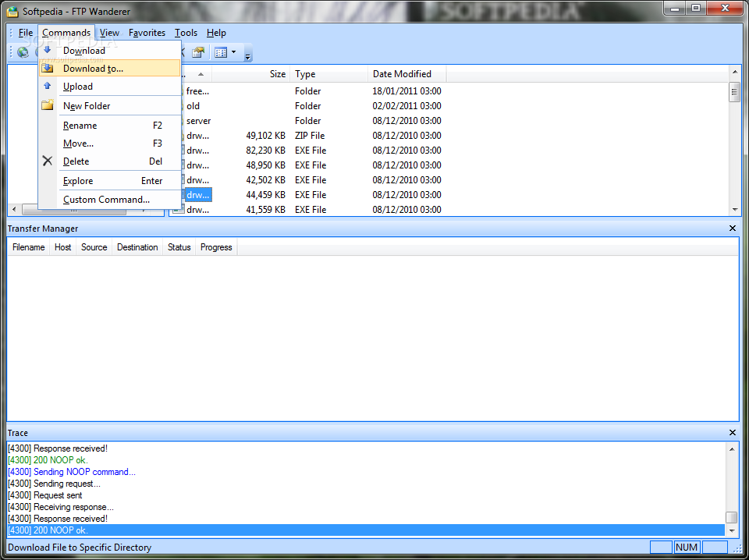Click the Trace panel scroll down arrow
This screenshot has height=560, width=749.
coord(731,530)
